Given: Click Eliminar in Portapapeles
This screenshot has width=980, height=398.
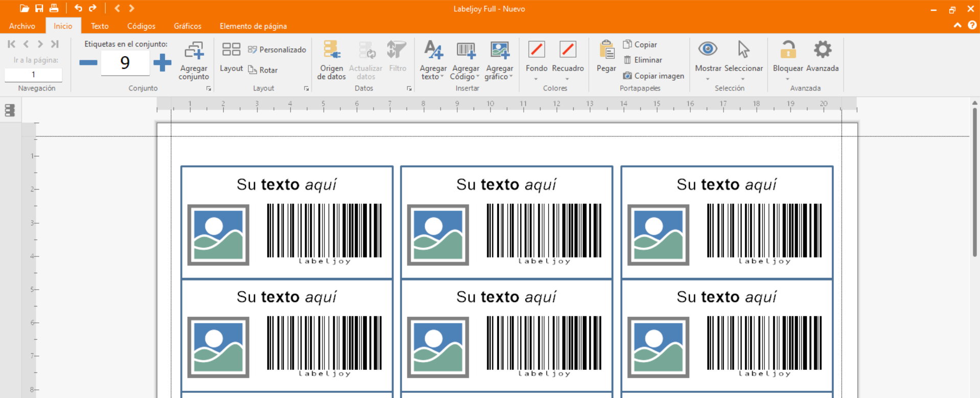Looking at the screenshot, I should (643, 60).
